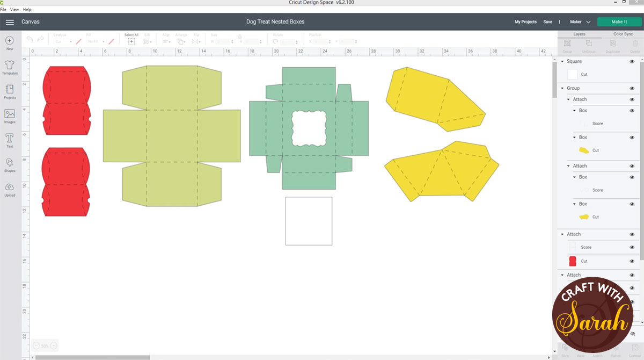
Task: Open the Maker machine dropdown
Action: 580,22
